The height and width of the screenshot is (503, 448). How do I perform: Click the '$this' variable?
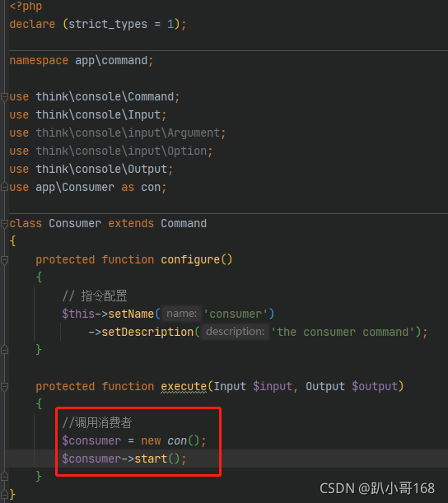tap(78, 314)
